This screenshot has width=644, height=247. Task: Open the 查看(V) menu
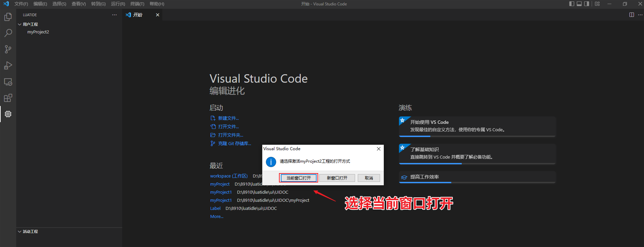click(79, 4)
